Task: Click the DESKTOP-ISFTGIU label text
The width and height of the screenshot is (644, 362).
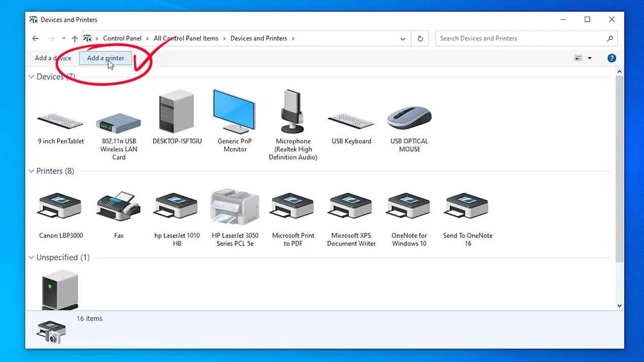Action: tap(177, 141)
